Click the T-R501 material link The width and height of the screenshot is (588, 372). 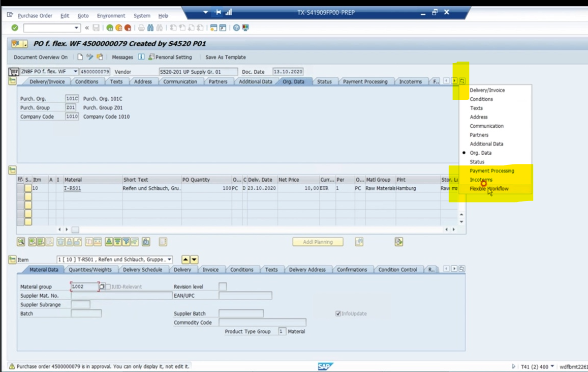click(x=72, y=188)
